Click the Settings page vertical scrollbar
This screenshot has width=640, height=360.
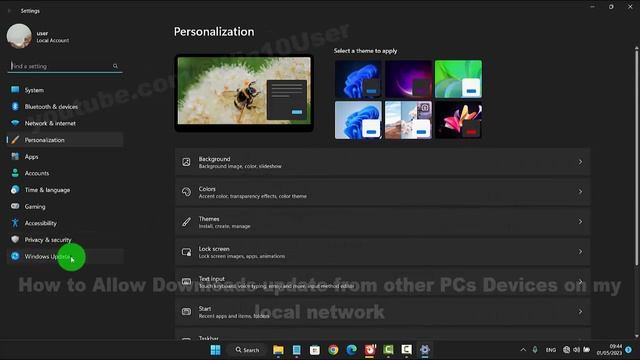coord(636,157)
